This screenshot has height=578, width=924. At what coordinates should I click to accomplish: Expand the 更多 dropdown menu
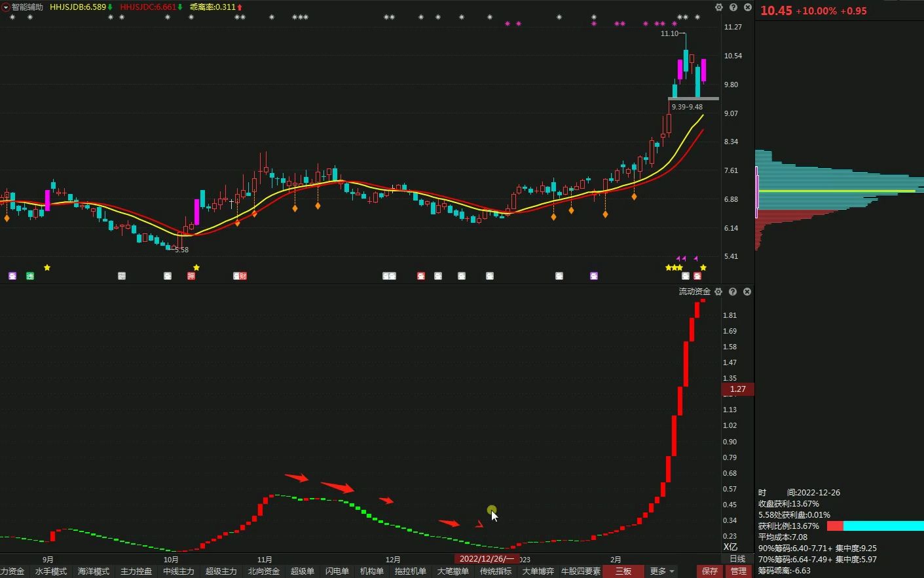tap(662, 571)
